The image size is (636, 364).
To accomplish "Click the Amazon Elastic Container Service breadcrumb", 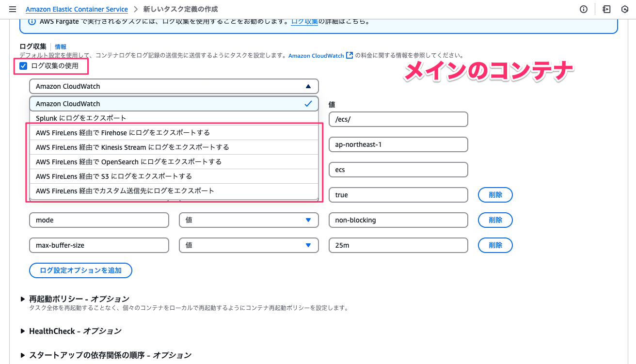I will tap(77, 9).
